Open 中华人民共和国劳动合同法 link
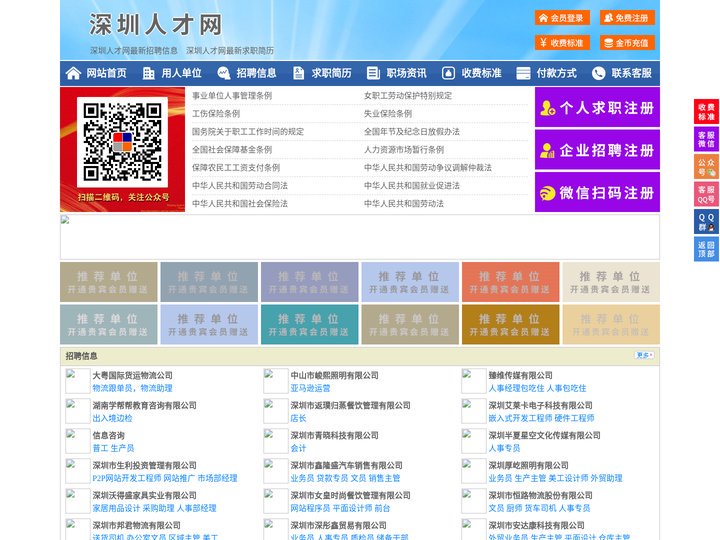Viewport: 720px width, 540px height. 240,186
